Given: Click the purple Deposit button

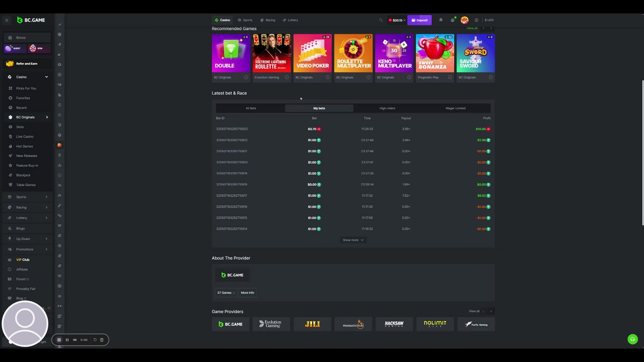Looking at the screenshot, I should (x=420, y=20).
